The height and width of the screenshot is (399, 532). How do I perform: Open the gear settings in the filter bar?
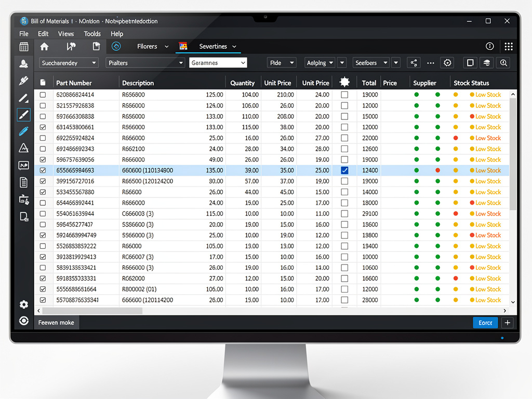(x=447, y=63)
